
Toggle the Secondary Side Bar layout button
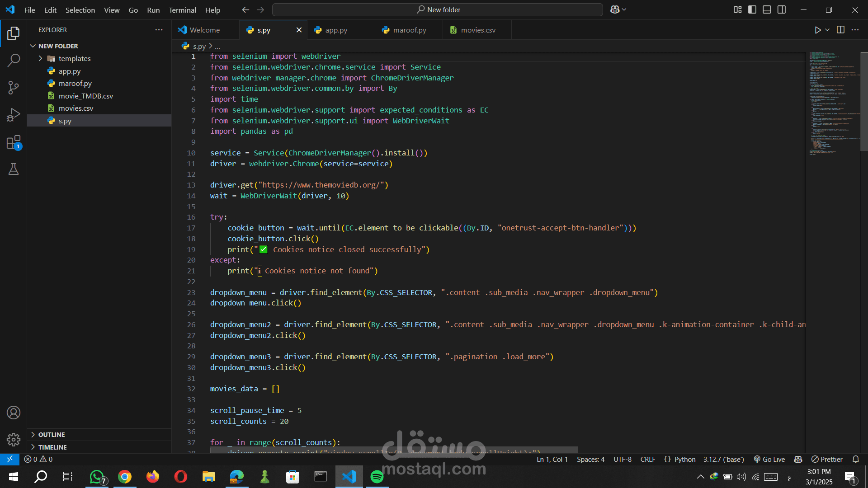point(782,9)
